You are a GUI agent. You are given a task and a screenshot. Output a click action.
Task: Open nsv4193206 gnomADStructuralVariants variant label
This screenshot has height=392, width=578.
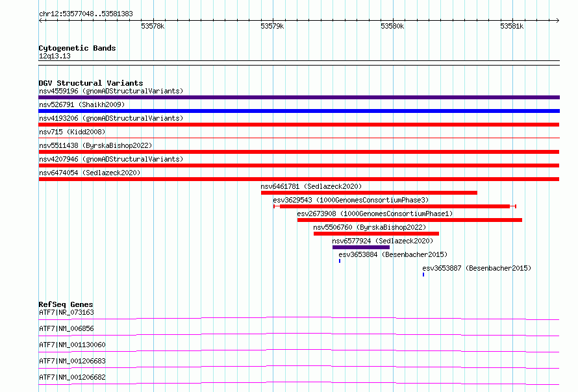pos(111,118)
